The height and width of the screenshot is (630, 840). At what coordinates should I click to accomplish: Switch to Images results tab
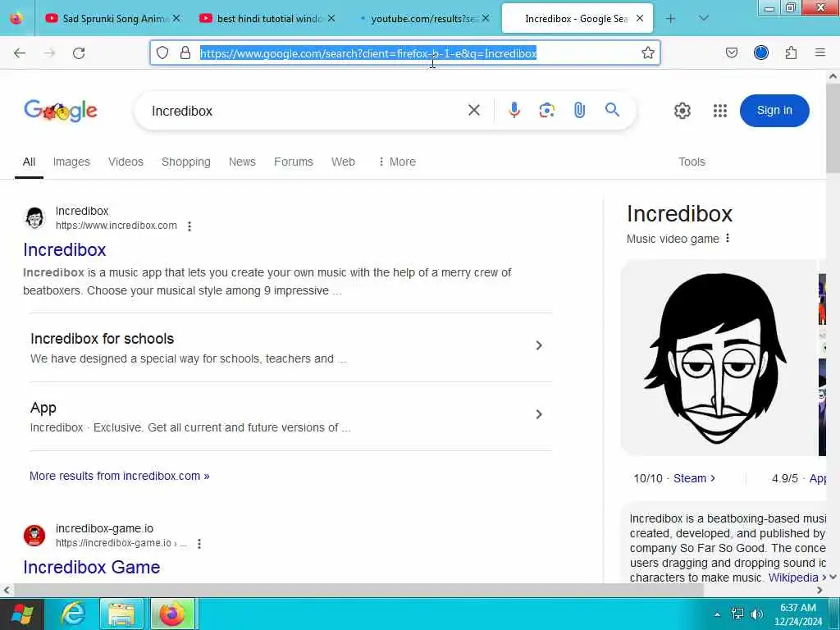[71, 162]
